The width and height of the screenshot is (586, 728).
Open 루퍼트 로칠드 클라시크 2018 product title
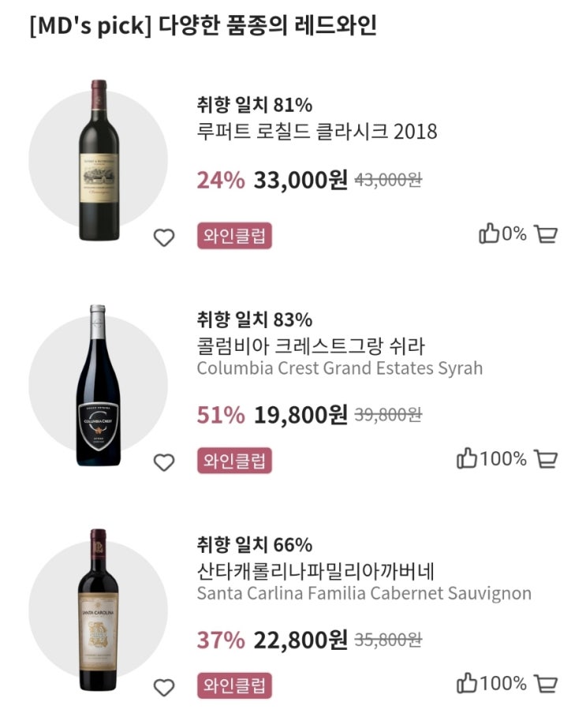[x=316, y=130]
